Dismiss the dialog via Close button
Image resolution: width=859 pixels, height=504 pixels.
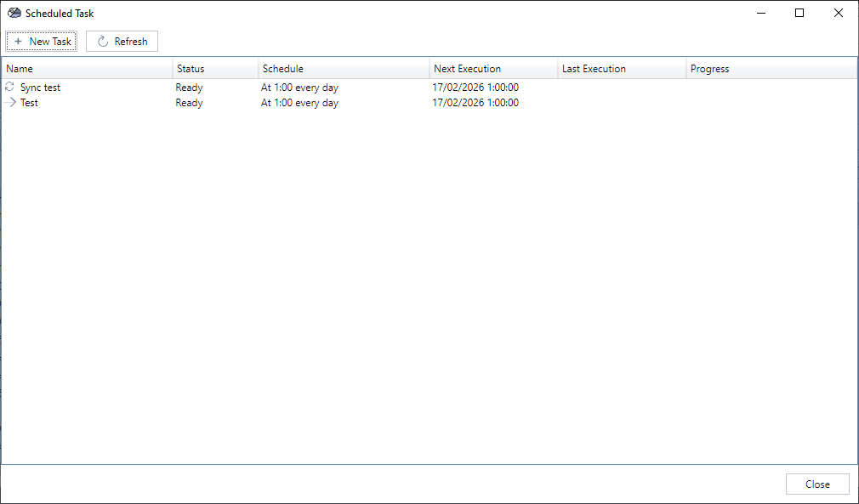pyautogui.click(x=816, y=484)
